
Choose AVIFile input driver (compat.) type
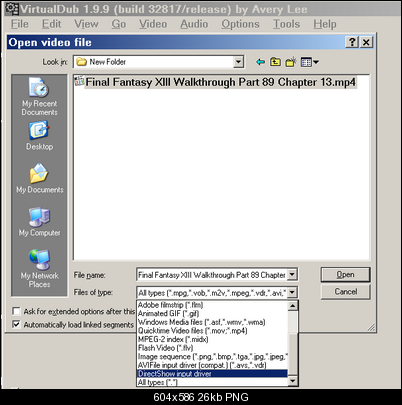point(212,366)
